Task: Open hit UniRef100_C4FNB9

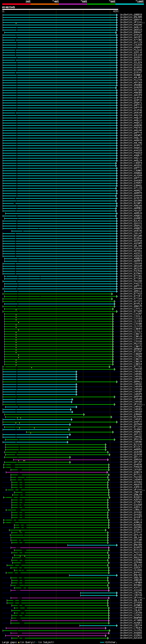Action: point(131,583)
